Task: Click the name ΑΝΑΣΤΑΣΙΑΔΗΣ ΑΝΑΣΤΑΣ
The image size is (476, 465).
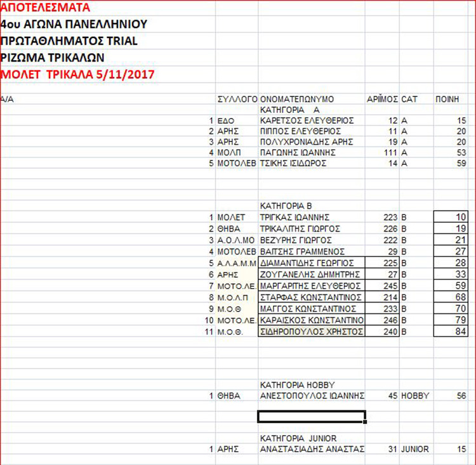Action: 312,449
